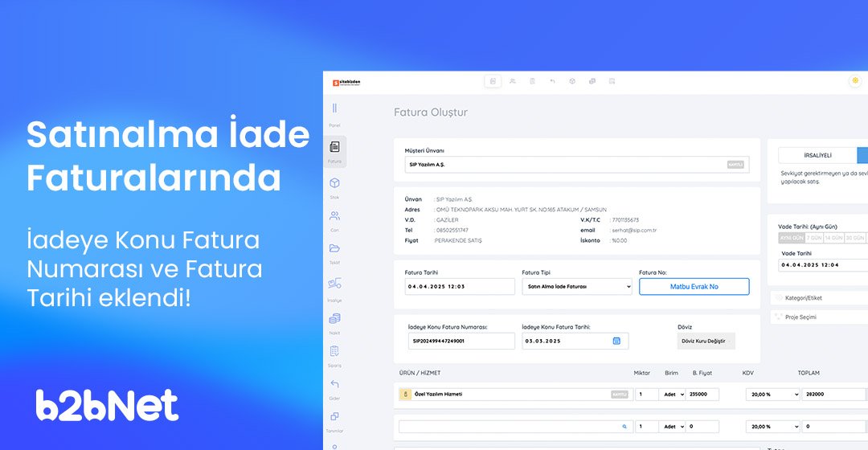Viewport: 868px width, 450px height.
Task: Click the last icon in the top toolbar row
Action: [612, 81]
